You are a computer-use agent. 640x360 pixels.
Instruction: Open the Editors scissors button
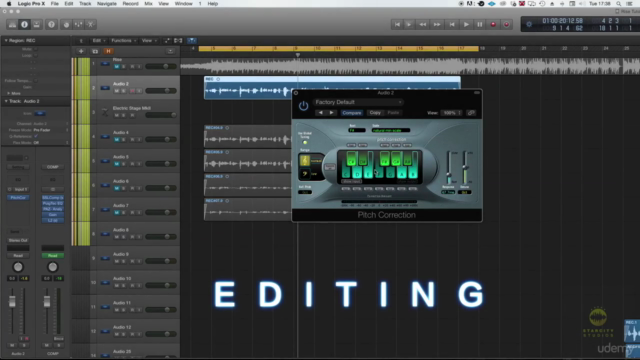pos(91,24)
